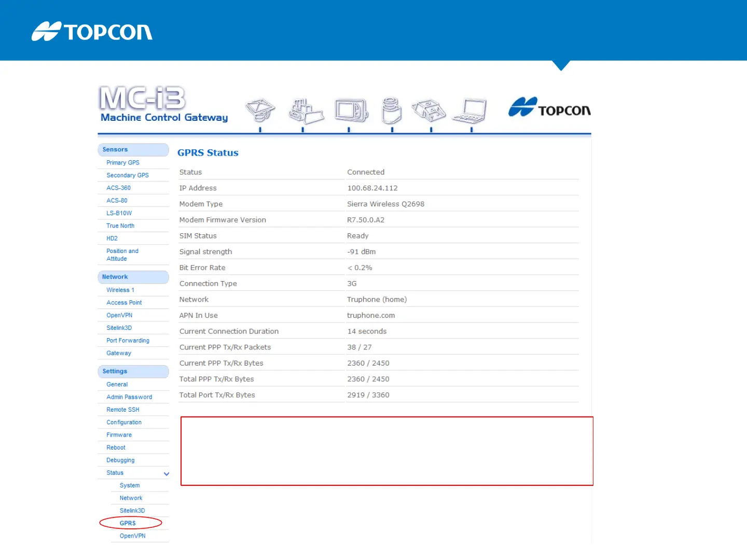Click the APN value truphone.com
Screen dimensions: 747x560
[371, 315]
